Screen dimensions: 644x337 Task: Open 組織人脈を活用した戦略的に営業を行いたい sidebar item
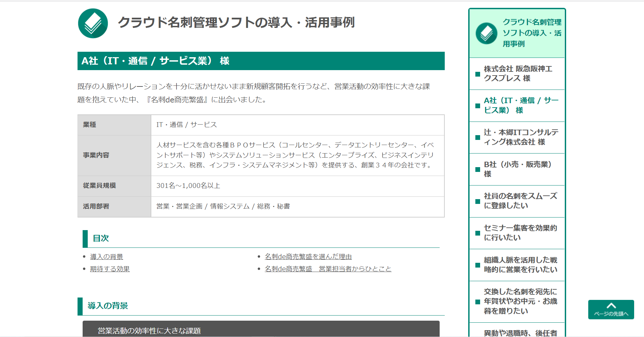click(520, 265)
